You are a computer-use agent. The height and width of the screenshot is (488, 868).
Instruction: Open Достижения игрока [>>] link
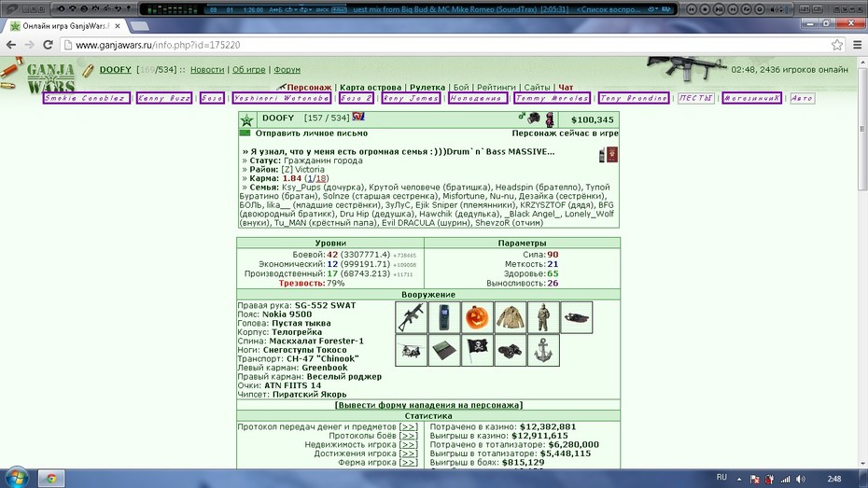(408, 453)
